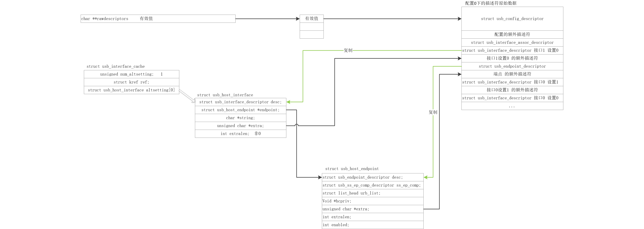Click the 'struct usb_host_endpoint' table title
Image resolution: width=644 pixels, height=229 pixels.
pos(352,169)
